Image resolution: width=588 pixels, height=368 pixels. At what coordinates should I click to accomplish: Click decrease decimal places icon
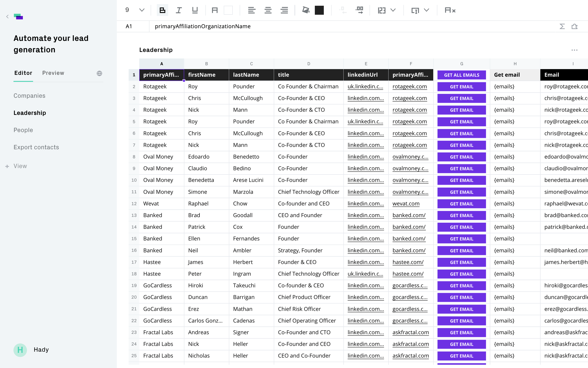[x=343, y=10]
